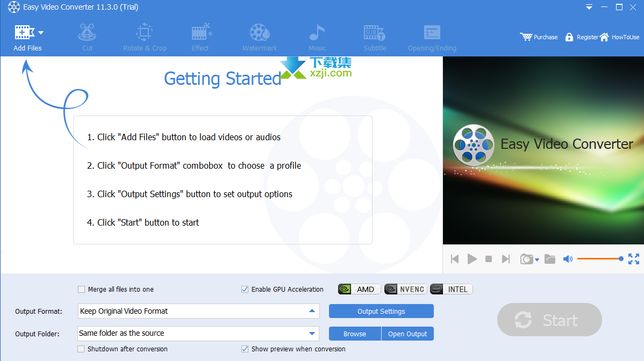Open the Music tool
Viewport: 644px width, 361px height.
[317, 38]
